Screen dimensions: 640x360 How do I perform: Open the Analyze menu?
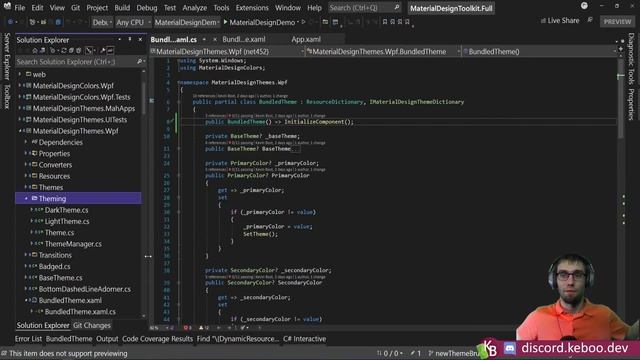[x=194, y=8]
